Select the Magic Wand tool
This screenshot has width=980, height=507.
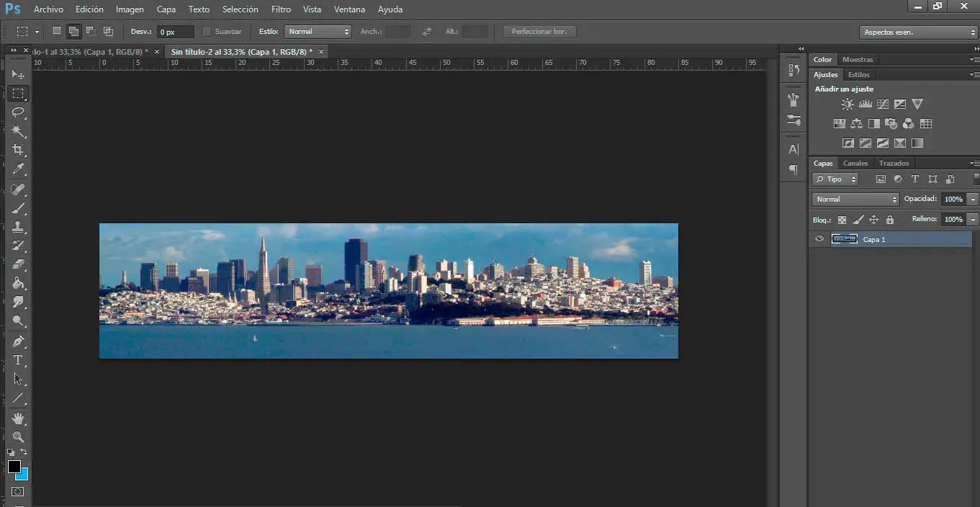18,131
